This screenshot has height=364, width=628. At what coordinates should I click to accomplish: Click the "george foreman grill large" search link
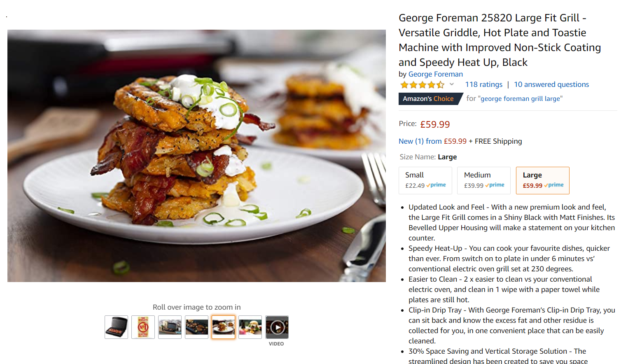pyautogui.click(x=520, y=99)
